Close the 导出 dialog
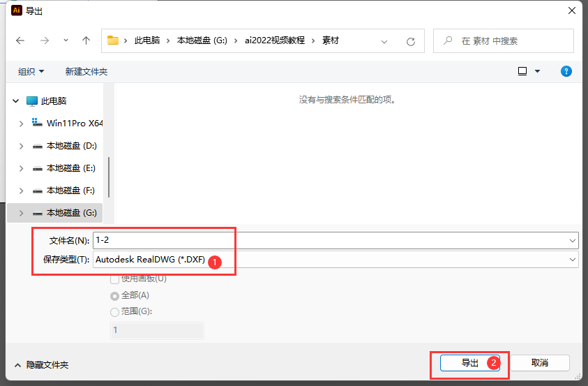The height and width of the screenshot is (386, 588). point(571,10)
